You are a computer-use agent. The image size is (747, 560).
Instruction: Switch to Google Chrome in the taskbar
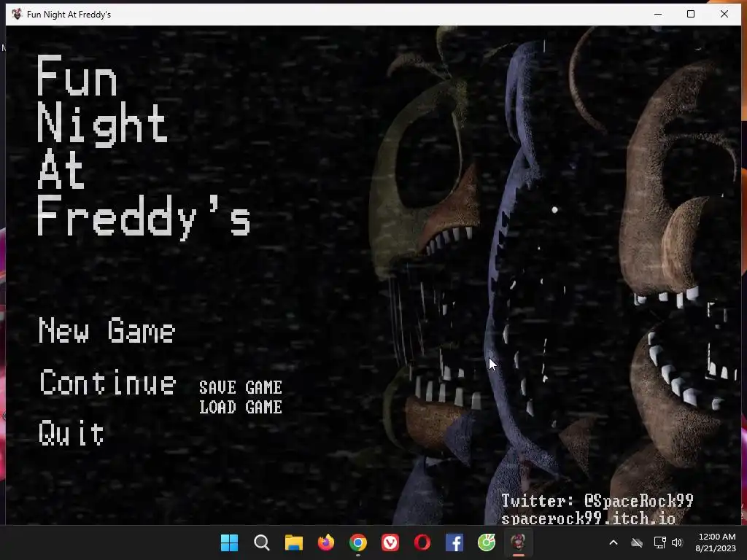point(357,542)
